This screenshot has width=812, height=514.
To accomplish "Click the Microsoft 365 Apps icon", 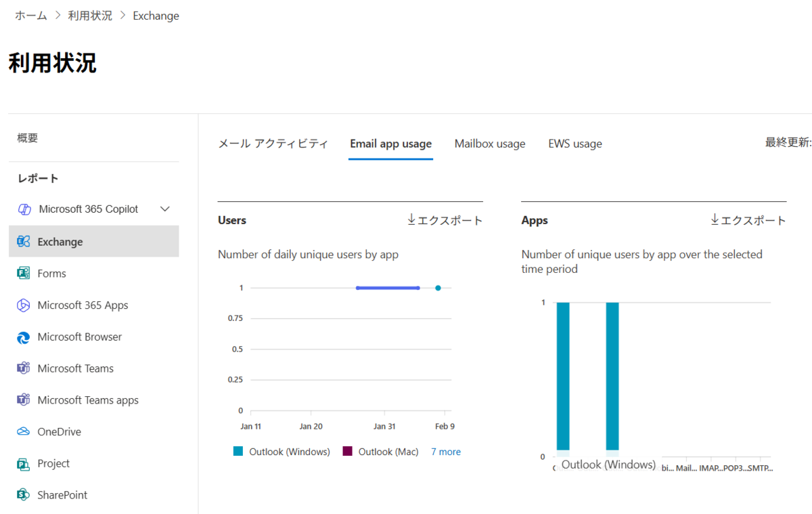I will (24, 305).
